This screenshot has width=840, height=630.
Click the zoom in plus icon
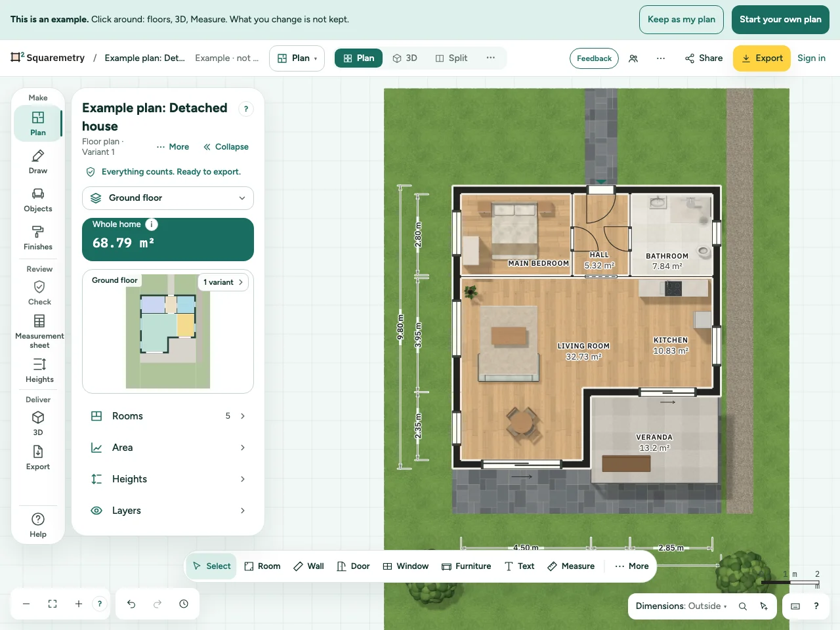click(x=79, y=604)
